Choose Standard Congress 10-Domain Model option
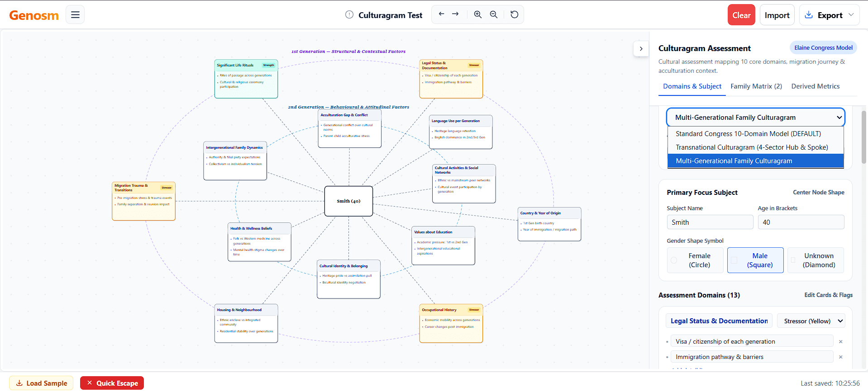Image resolution: width=868 pixels, height=392 pixels. point(755,134)
